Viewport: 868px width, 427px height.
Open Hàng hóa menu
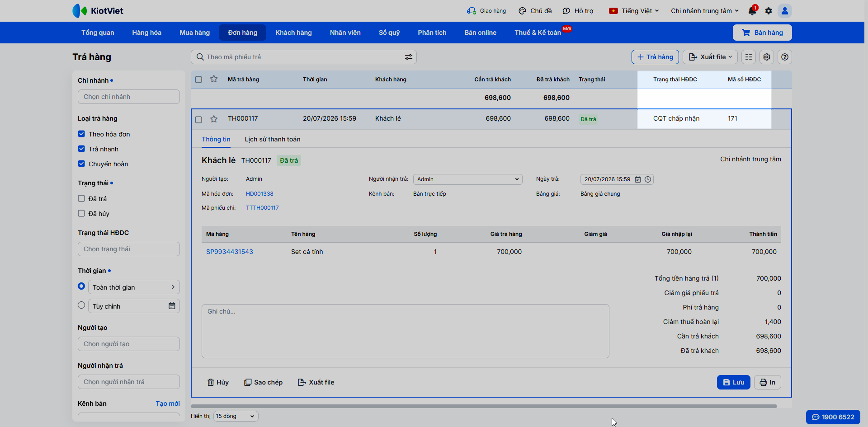coord(147,33)
